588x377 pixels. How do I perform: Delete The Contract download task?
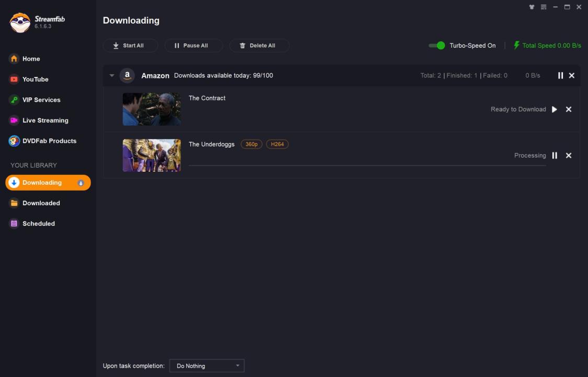tap(569, 109)
